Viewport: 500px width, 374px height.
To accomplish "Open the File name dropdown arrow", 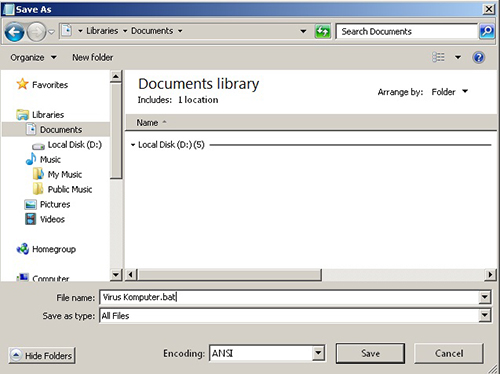I will click(x=485, y=297).
